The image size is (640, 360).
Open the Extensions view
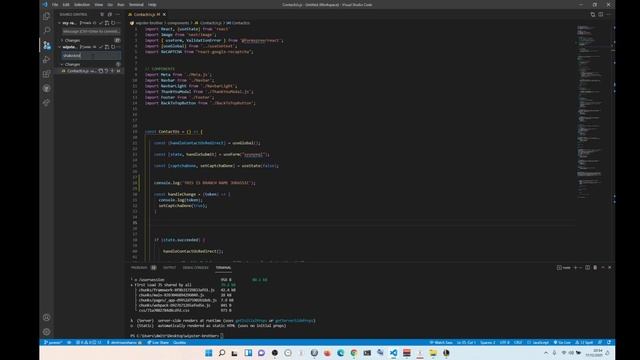tap(47, 74)
